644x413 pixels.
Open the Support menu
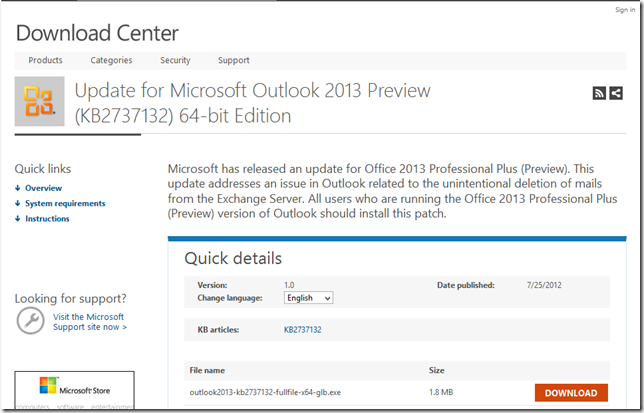click(234, 60)
